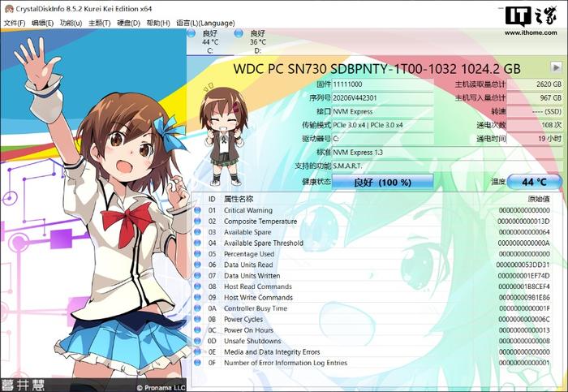
Task: Select the Unsafe Shutdowns attribute name
Action: coord(252,341)
